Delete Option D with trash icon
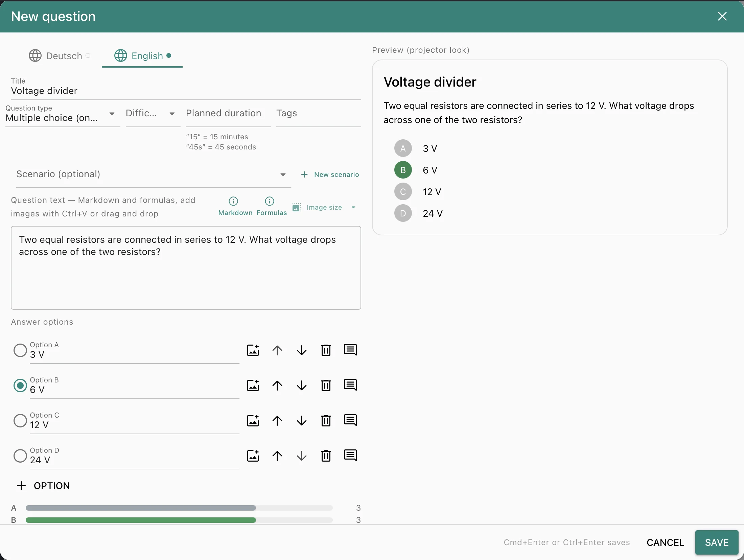744x560 pixels. point(326,456)
